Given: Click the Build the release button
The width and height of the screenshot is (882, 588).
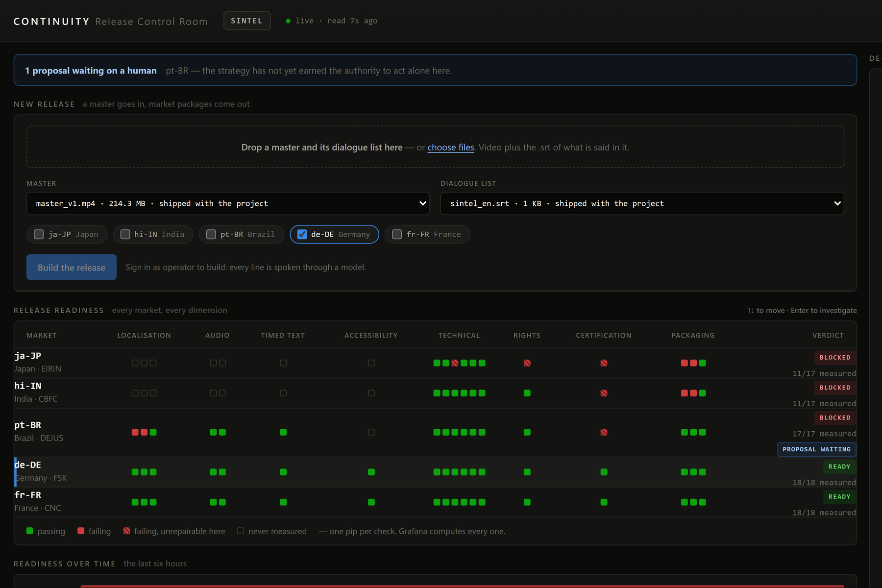Looking at the screenshot, I should point(72,267).
